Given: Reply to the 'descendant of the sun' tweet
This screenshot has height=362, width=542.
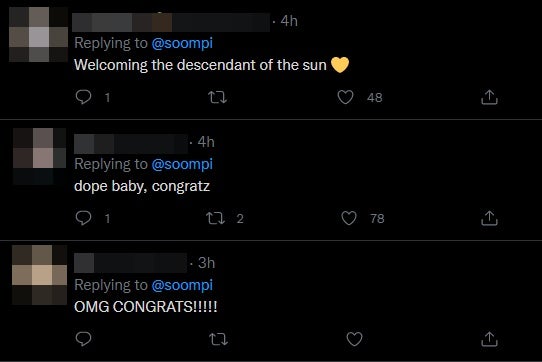Looking at the screenshot, I should pyautogui.click(x=83, y=97).
